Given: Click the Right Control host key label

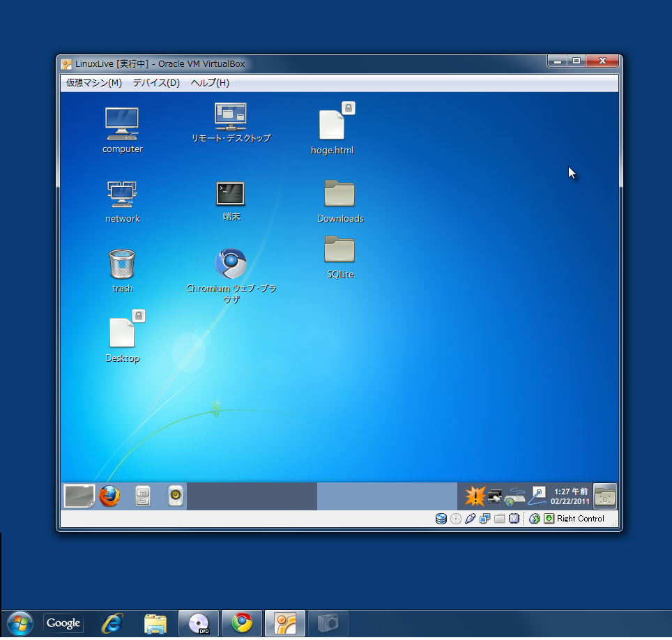Looking at the screenshot, I should (580, 519).
